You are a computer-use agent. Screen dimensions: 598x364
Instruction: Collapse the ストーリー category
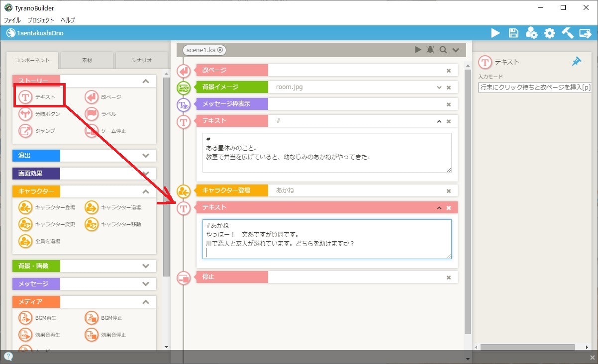click(x=145, y=81)
